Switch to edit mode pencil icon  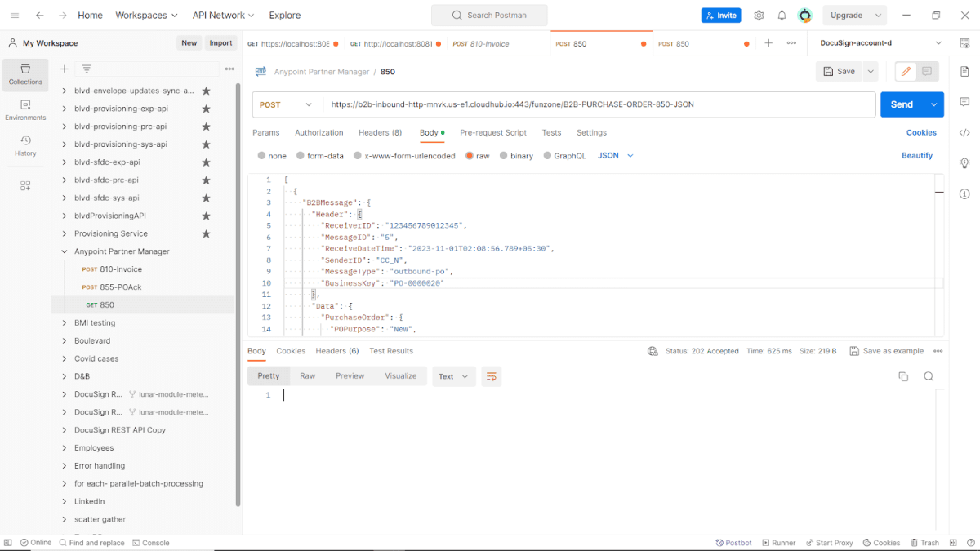[906, 72]
